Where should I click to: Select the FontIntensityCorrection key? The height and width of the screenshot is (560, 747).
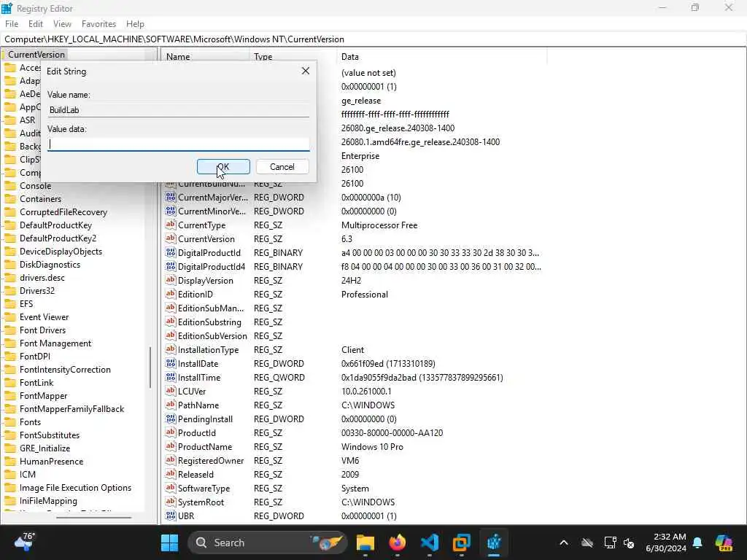tap(65, 370)
